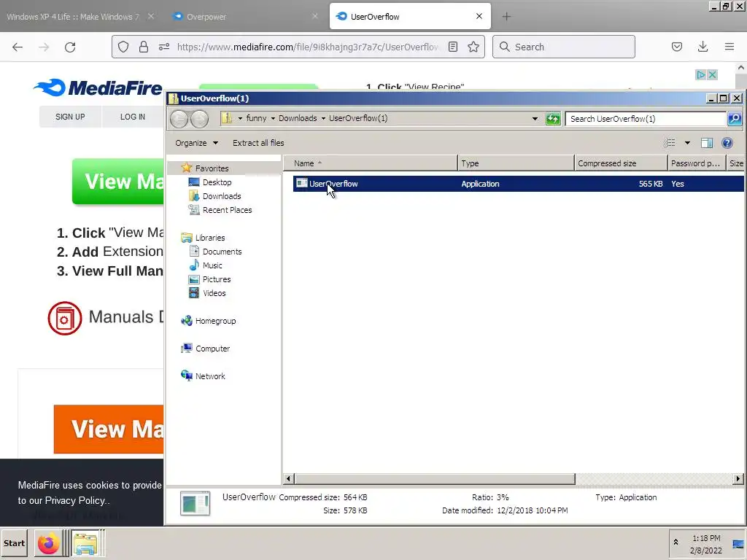
Task: Switch to Windows XP 4 Life tab
Action: point(80,17)
